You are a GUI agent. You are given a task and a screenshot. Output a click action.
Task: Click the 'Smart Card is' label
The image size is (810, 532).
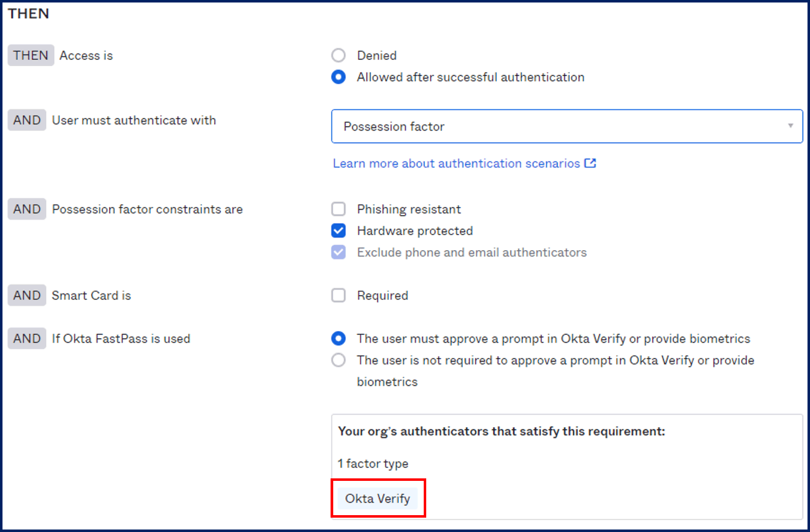pos(91,296)
